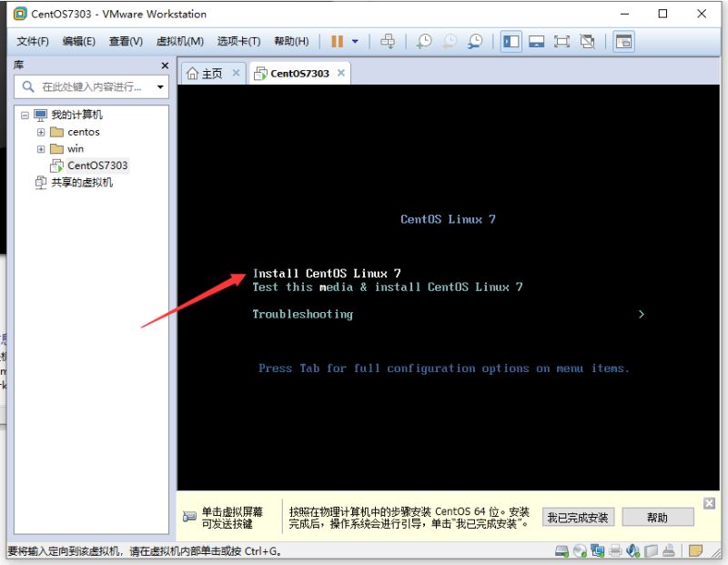Open the power options dropdown arrow
This screenshot has height=565, width=728.
(355, 41)
